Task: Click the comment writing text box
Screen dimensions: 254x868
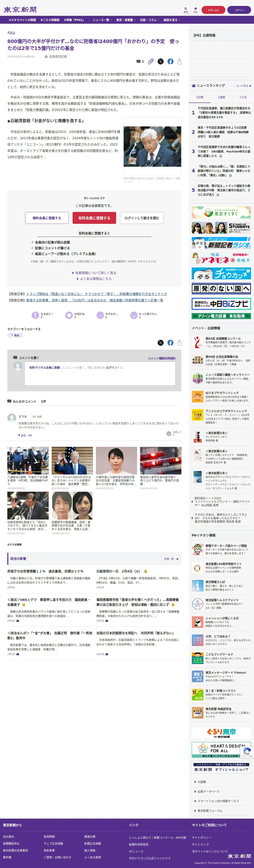Action: (100, 373)
